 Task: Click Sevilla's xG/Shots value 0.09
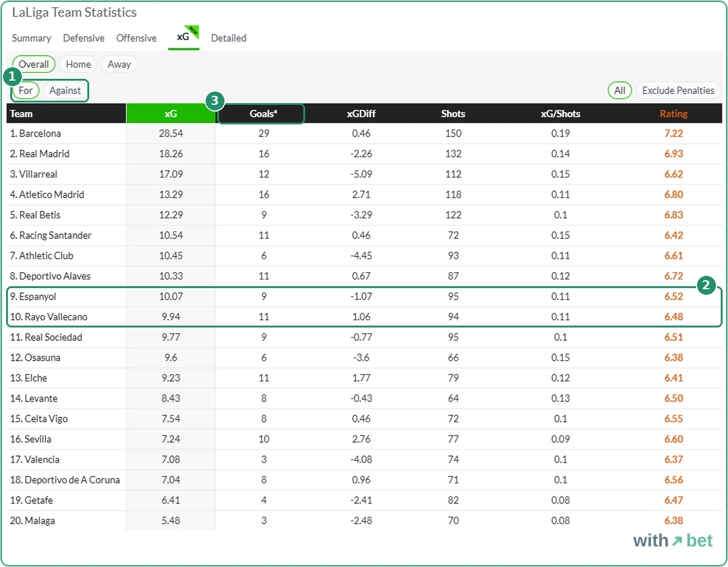click(x=561, y=439)
